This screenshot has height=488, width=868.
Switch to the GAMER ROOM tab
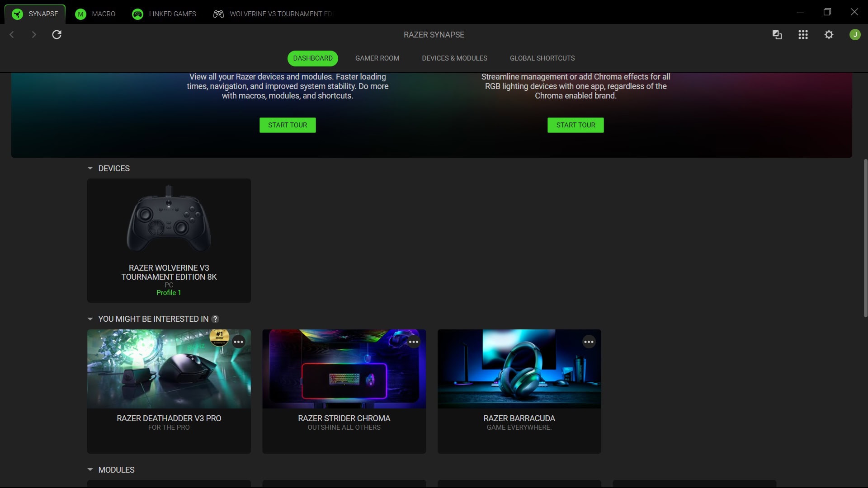377,58
